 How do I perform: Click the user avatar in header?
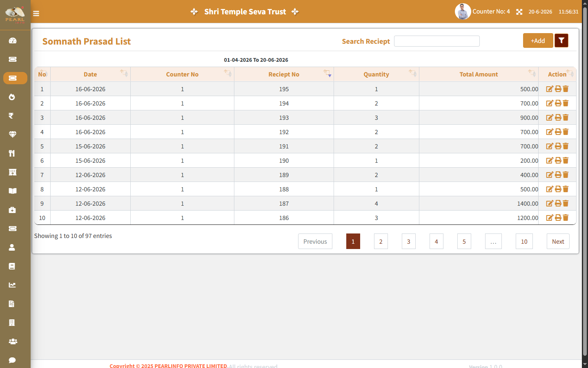coord(463,11)
